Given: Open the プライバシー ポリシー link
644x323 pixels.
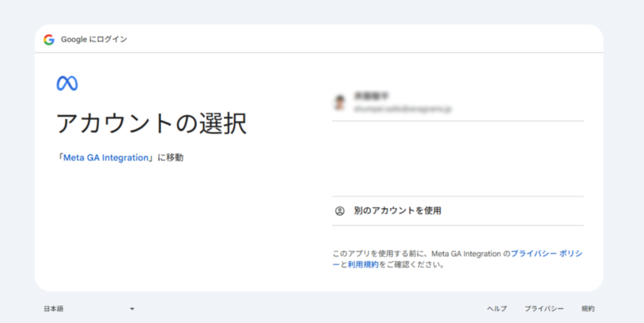Looking at the screenshot, I should [x=547, y=253].
